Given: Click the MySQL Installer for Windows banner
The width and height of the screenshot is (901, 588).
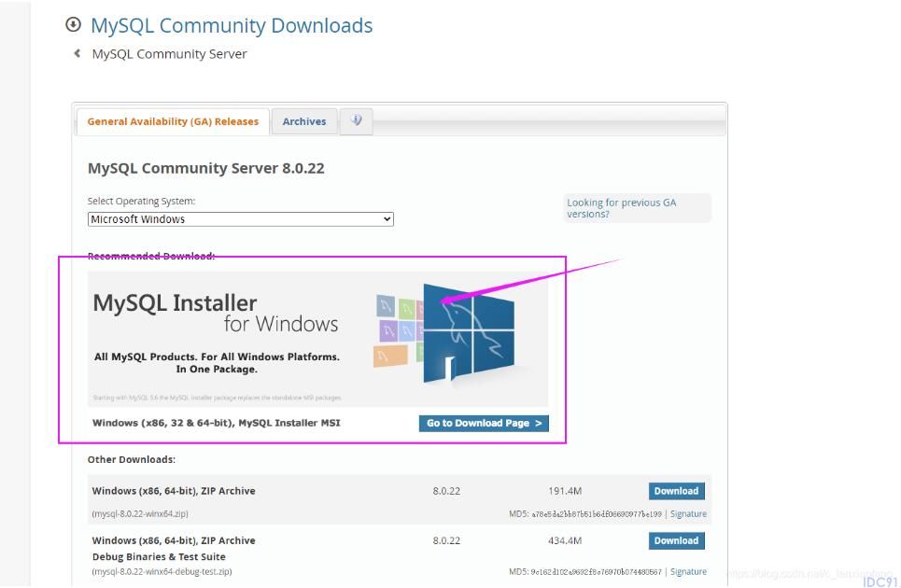Looking at the screenshot, I should (317, 340).
